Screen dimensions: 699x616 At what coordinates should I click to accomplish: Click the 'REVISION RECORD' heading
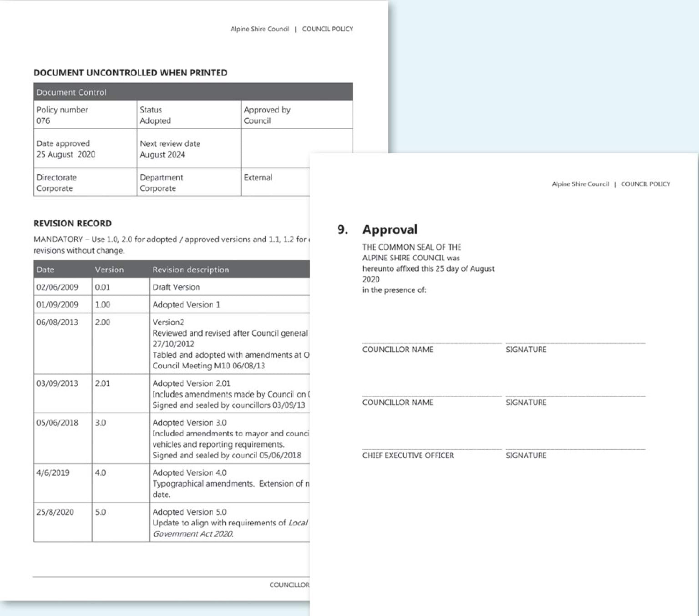click(x=72, y=223)
